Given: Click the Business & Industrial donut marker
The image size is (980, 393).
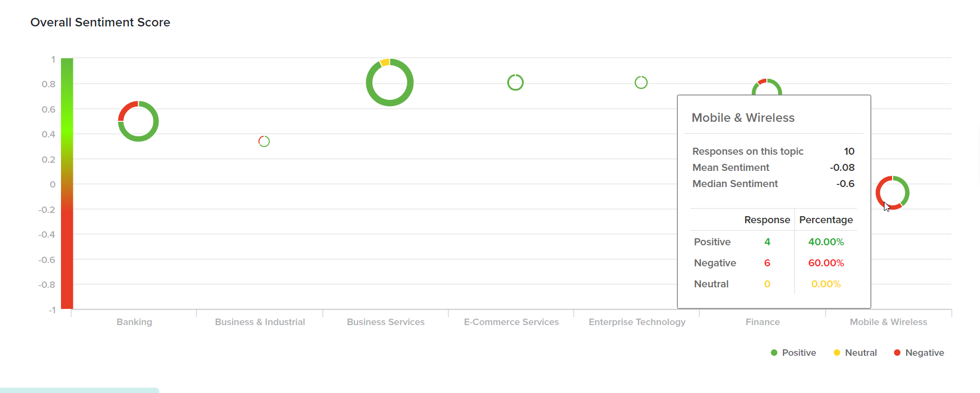Looking at the screenshot, I should (264, 141).
